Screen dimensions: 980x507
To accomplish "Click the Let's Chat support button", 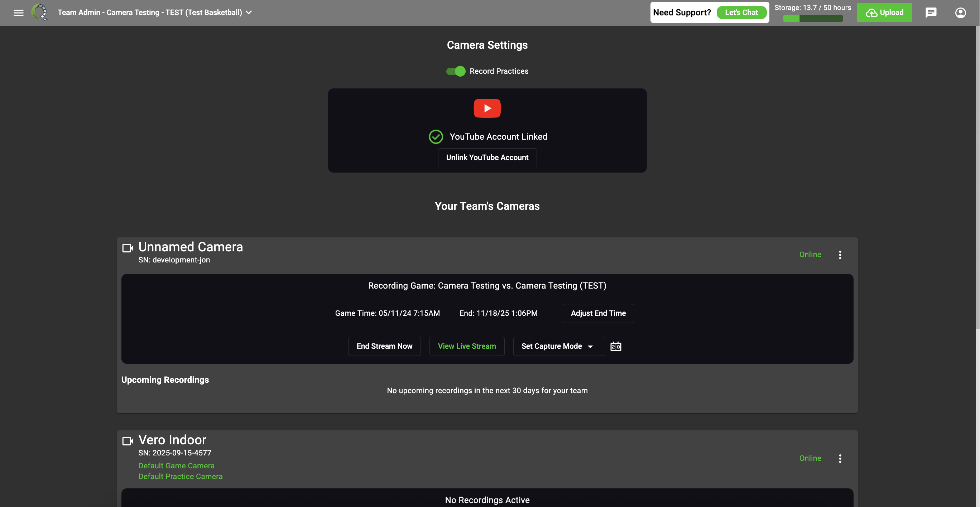I will [741, 13].
